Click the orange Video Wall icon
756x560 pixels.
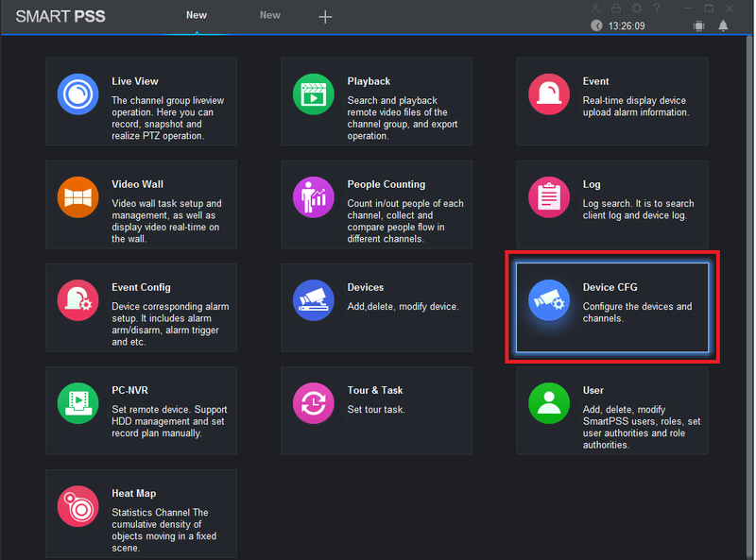(x=78, y=197)
